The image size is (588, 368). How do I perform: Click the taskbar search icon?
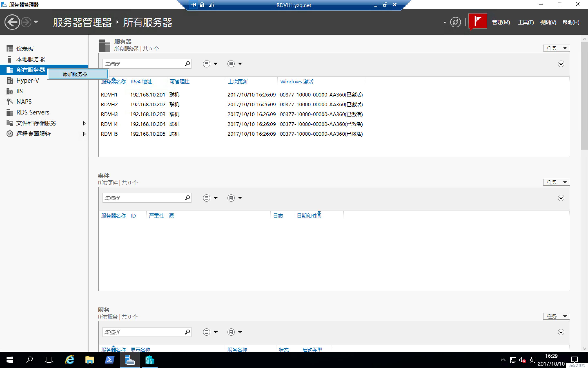[x=29, y=360]
